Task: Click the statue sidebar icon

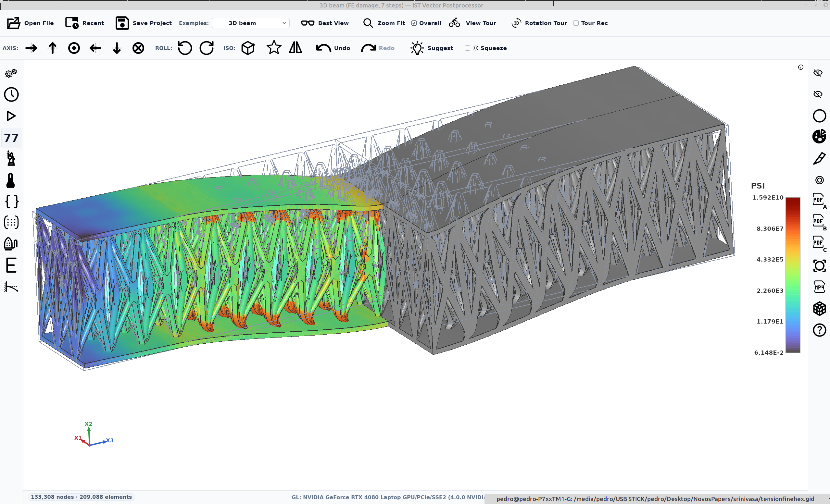Action: coord(11,159)
